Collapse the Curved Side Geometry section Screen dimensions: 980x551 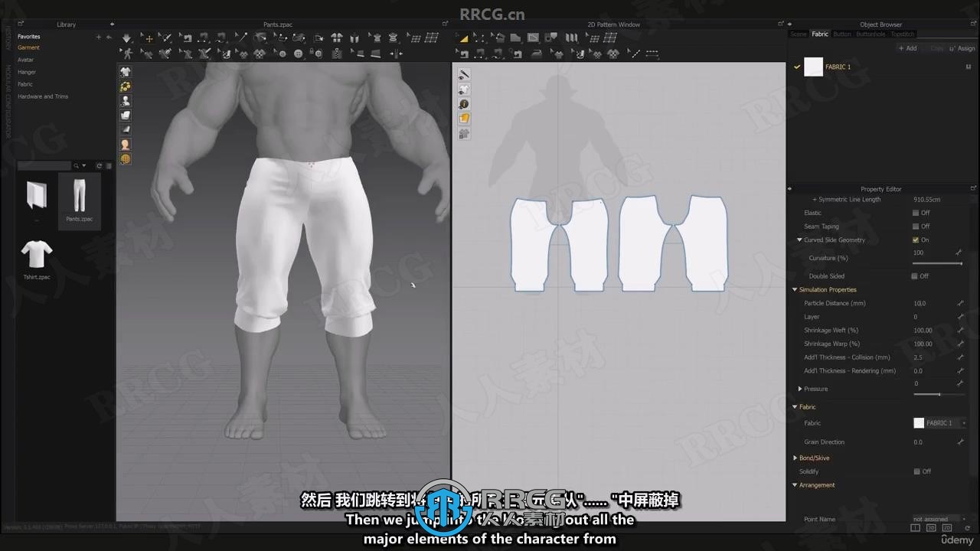800,240
